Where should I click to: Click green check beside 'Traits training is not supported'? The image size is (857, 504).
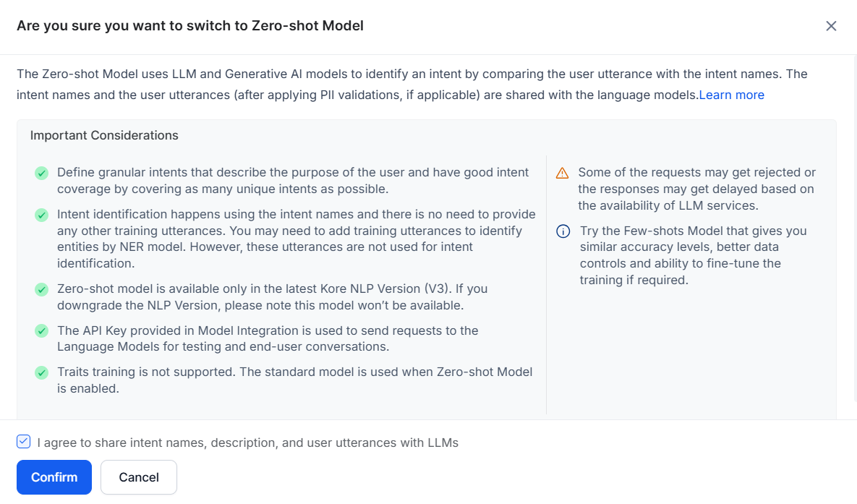(x=42, y=373)
